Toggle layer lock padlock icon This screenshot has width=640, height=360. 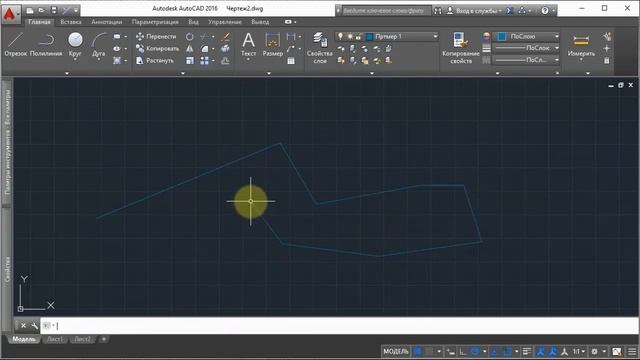point(358,36)
